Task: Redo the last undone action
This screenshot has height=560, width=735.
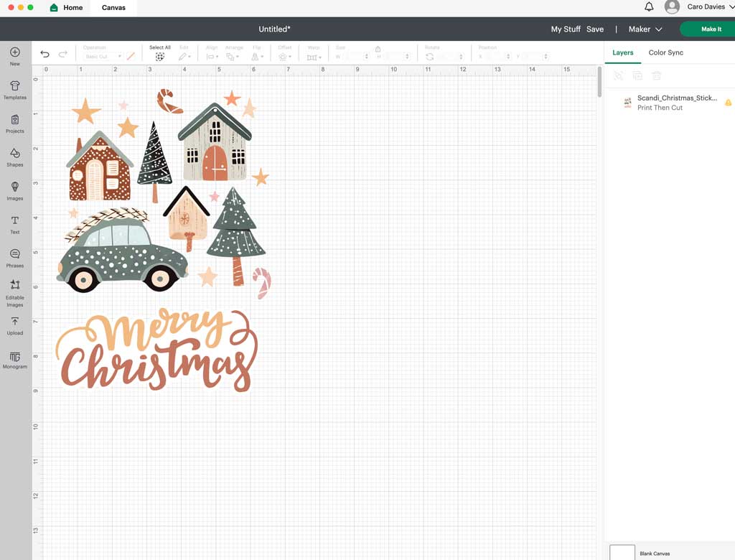Action: pos(63,54)
